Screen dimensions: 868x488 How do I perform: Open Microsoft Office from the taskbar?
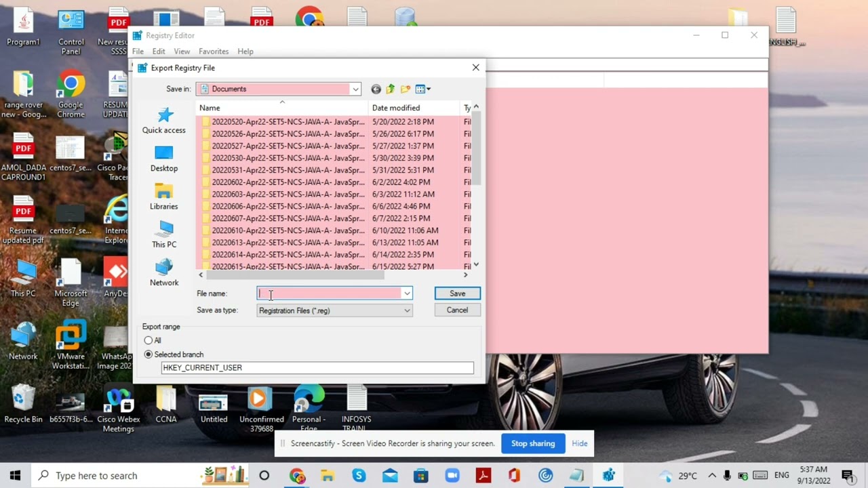click(514, 475)
